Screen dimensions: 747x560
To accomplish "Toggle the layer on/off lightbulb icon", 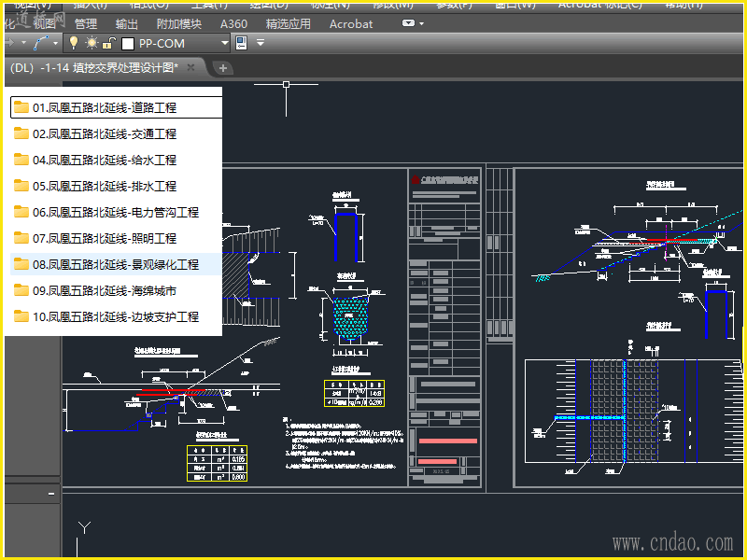I will point(75,43).
